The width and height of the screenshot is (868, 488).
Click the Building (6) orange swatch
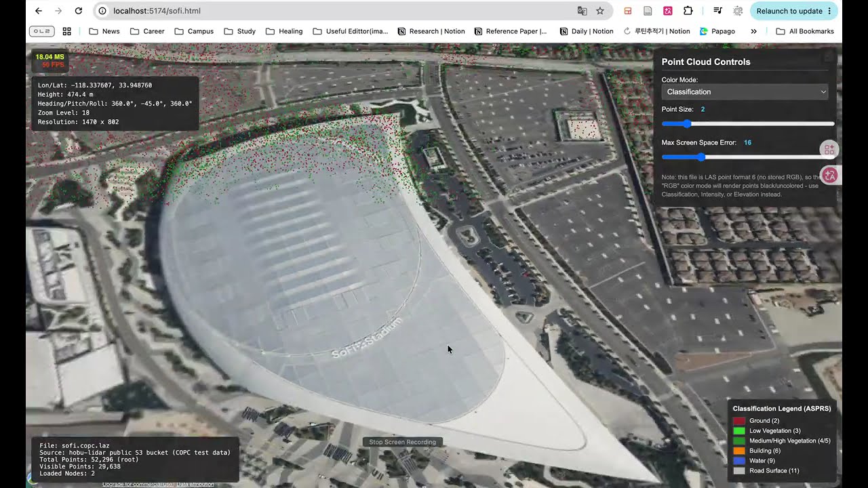click(x=738, y=451)
